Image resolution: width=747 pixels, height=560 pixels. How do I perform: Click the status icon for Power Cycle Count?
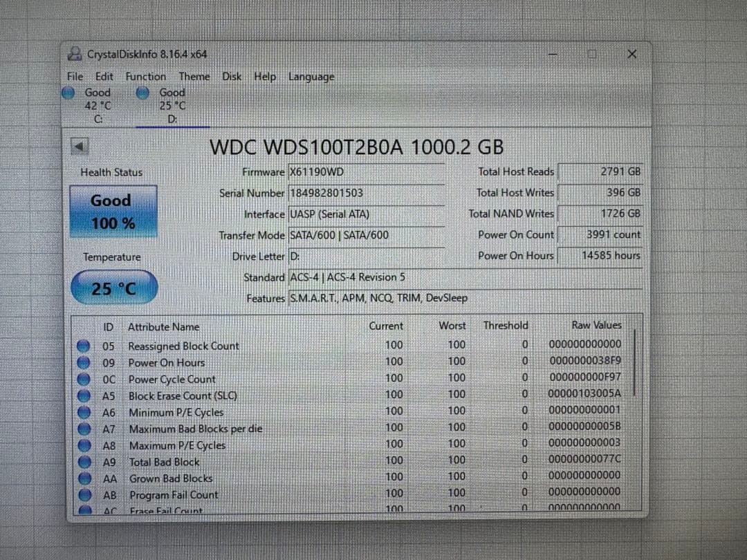(84, 379)
